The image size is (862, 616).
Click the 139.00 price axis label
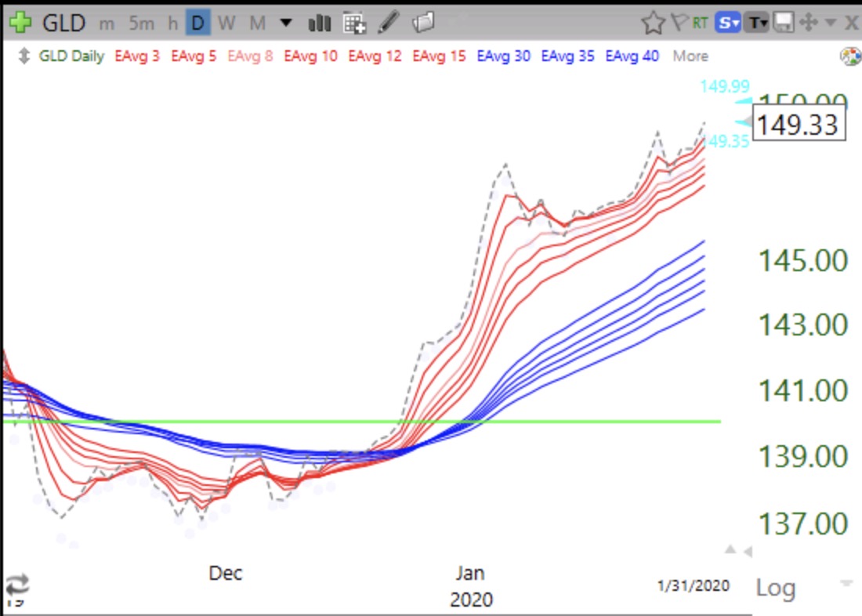(803, 456)
